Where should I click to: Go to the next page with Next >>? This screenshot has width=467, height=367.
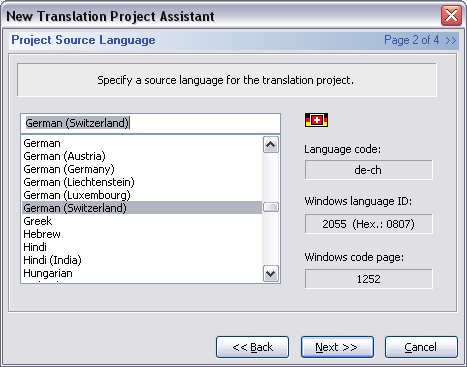pos(337,347)
